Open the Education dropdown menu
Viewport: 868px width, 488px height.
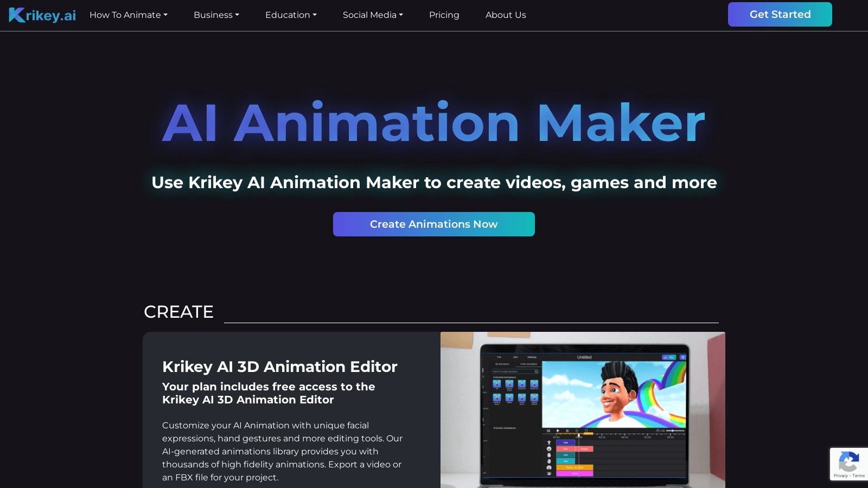(x=291, y=15)
